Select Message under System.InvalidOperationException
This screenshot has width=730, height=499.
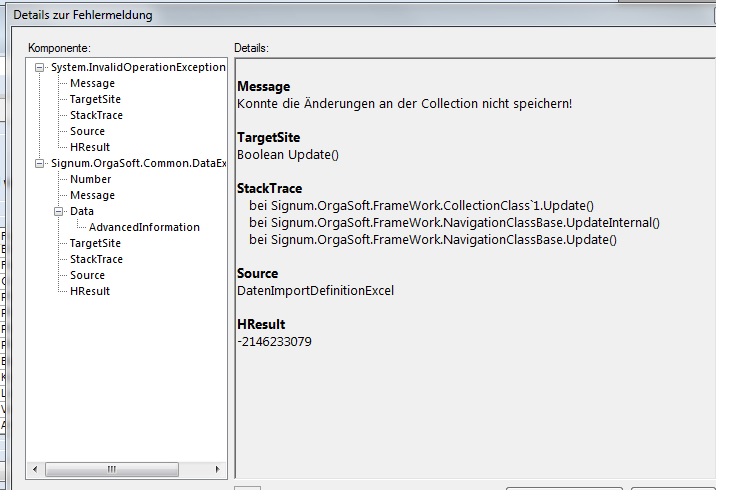(x=92, y=84)
